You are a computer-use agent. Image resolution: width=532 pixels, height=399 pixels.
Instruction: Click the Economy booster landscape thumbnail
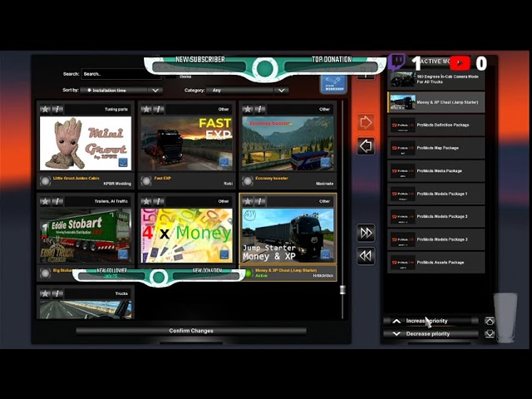[288, 143]
